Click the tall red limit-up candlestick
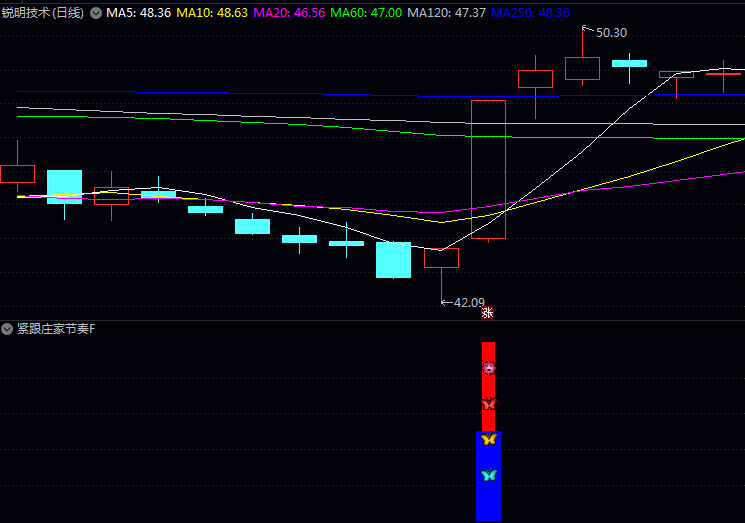745x523 pixels. [x=488, y=170]
